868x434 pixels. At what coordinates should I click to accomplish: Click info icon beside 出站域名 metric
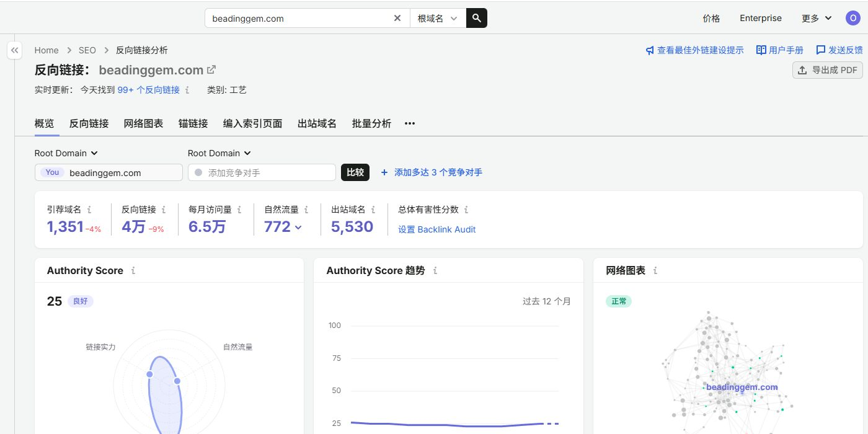(x=373, y=210)
